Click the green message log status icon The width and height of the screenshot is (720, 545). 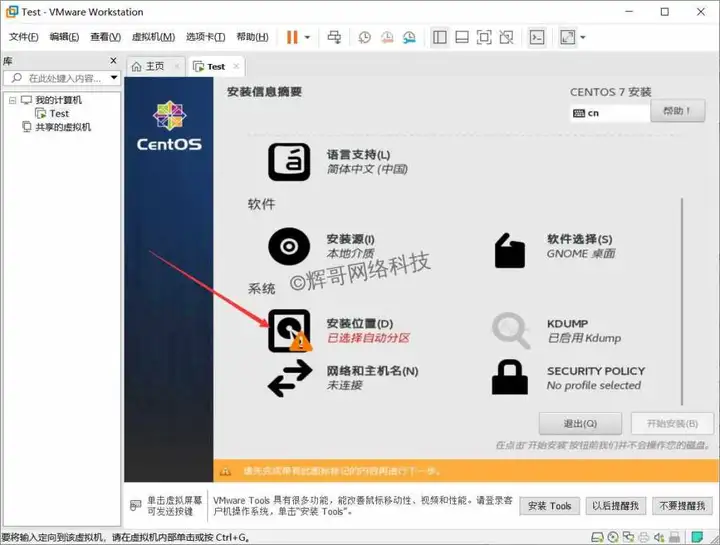coord(697,537)
